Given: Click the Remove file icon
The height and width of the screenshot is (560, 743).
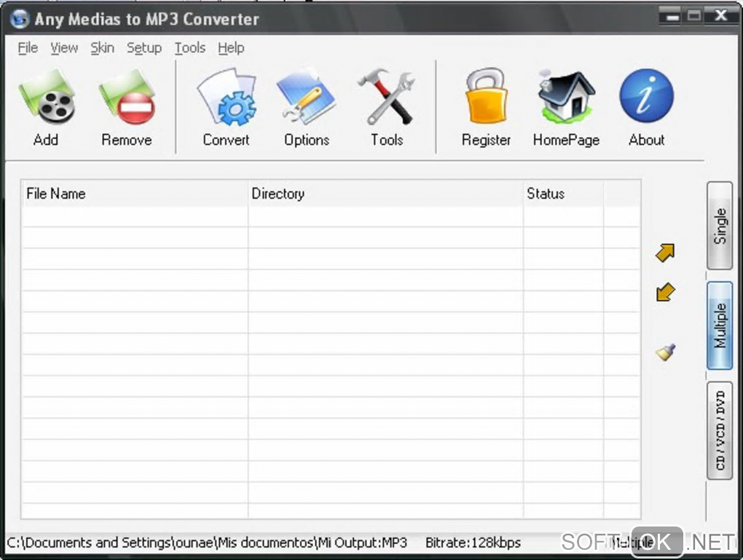Looking at the screenshot, I should [x=127, y=98].
